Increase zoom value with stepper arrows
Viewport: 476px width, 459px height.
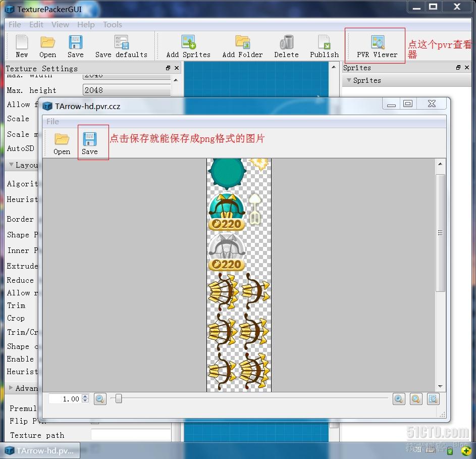pos(86,396)
